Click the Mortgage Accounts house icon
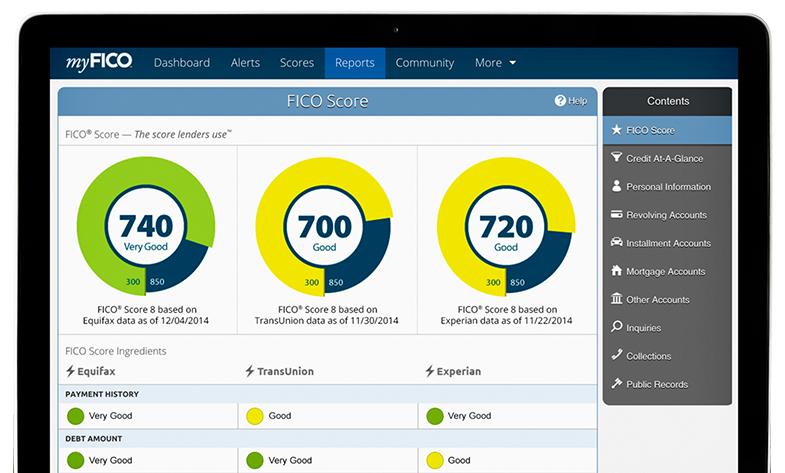 point(616,270)
